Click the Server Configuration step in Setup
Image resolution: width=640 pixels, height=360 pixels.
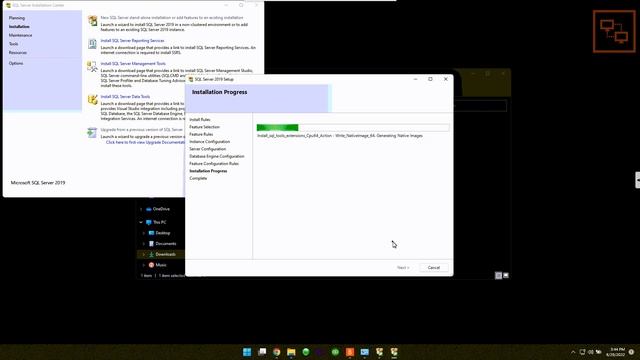pyautogui.click(x=207, y=149)
